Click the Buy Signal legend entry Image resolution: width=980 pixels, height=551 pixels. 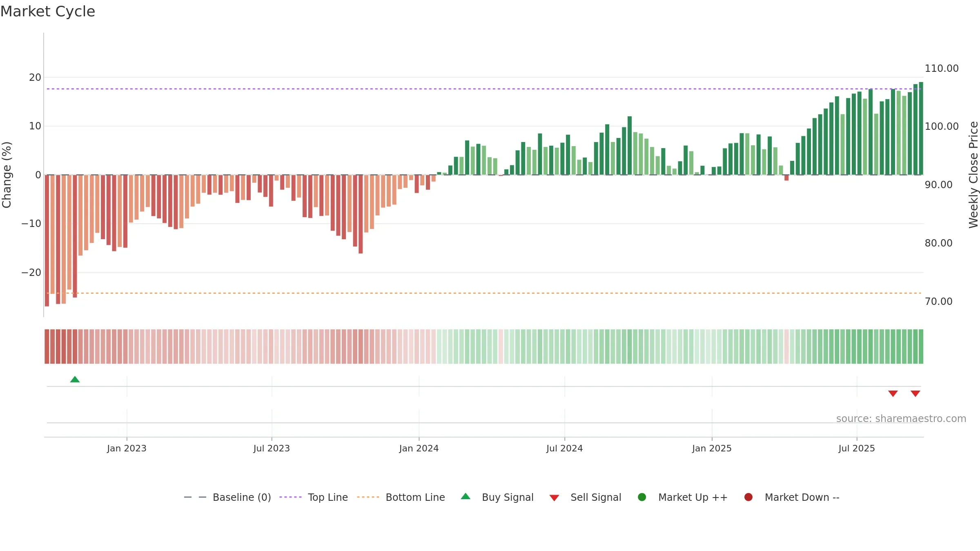pyautogui.click(x=497, y=497)
